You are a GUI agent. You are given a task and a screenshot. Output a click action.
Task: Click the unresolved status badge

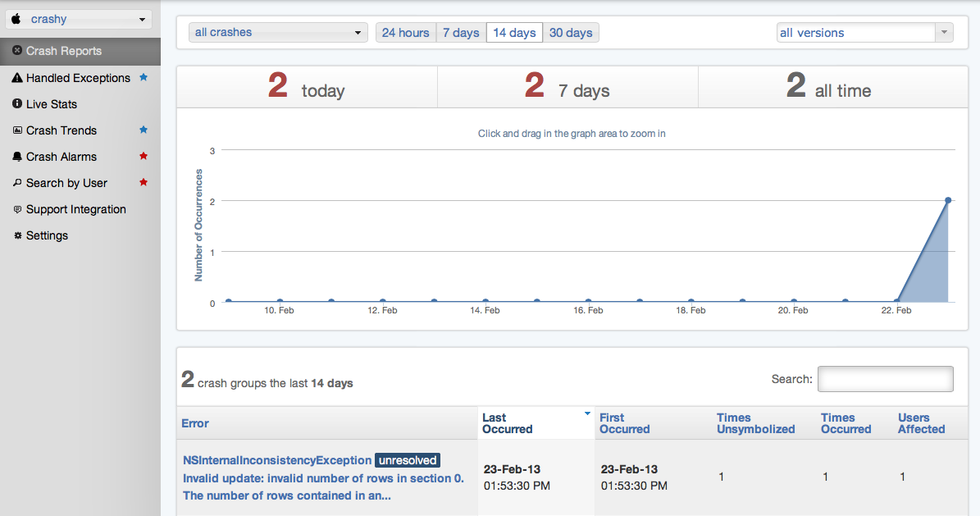pos(408,460)
